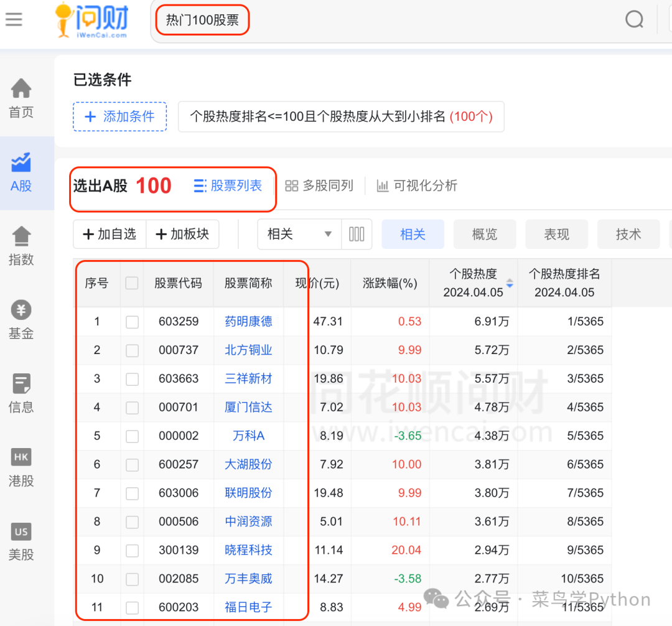Open stock link 万丰奥威
The width and height of the screenshot is (672, 626).
tap(248, 579)
